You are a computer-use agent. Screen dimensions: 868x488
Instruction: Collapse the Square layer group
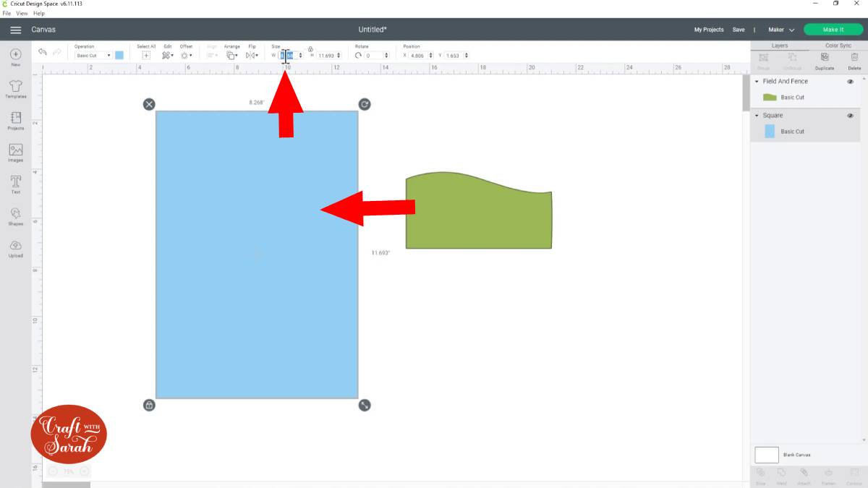tap(757, 116)
